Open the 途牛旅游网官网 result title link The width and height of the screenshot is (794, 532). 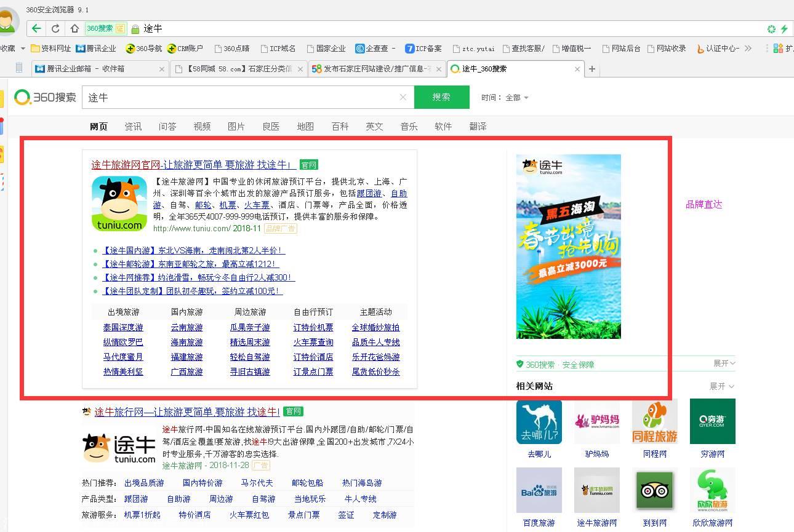(193, 165)
